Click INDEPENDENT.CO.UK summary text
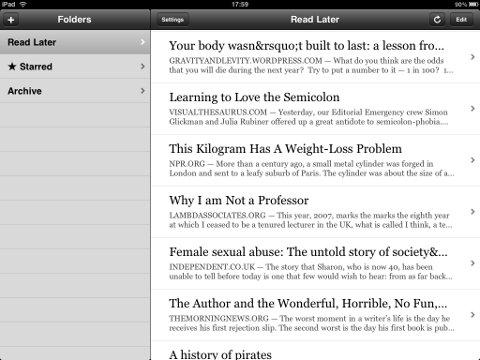 point(311,271)
